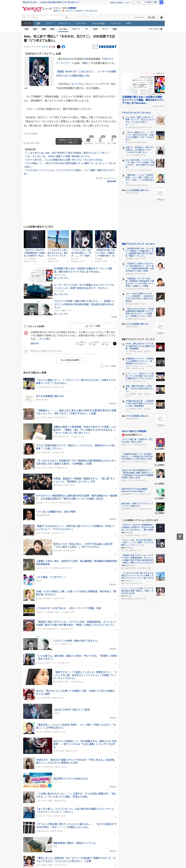
Task: Open the トップ navigation tab
Action: [27, 24]
